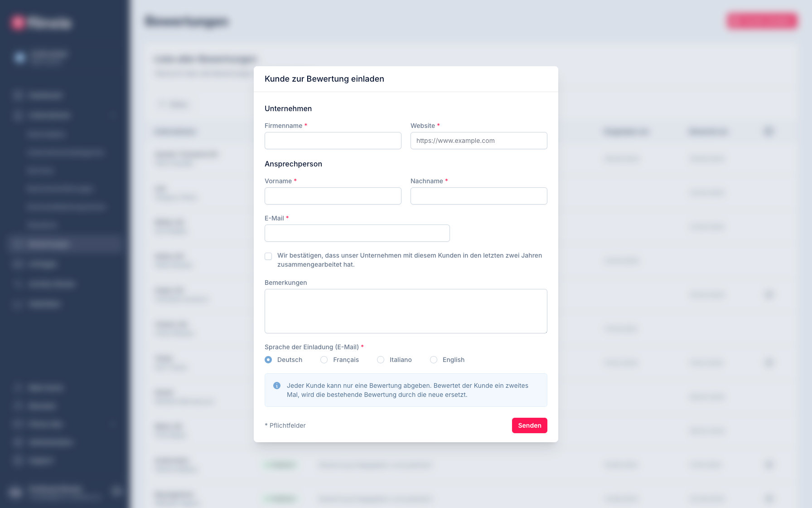Focus the E-Mail input field
The height and width of the screenshot is (508, 812).
click(x=357, y=233)
